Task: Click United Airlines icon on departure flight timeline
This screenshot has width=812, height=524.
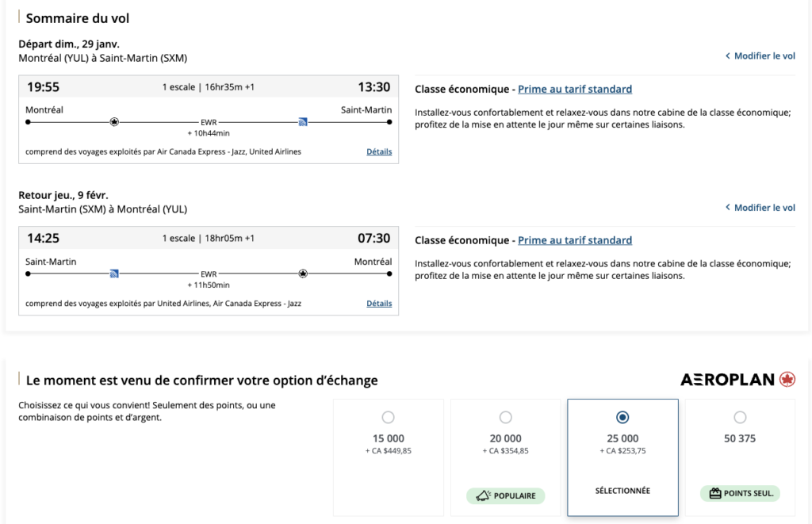Action: click(x=303, y=122)
